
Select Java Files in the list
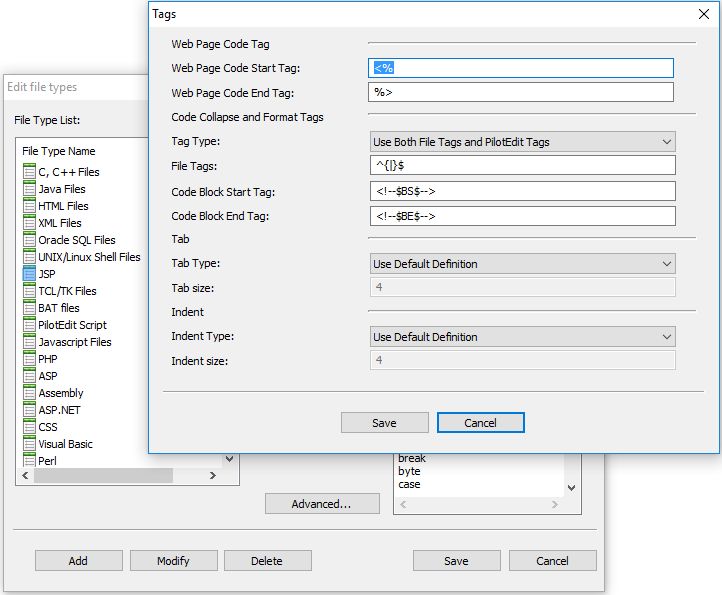coord(62,189)
